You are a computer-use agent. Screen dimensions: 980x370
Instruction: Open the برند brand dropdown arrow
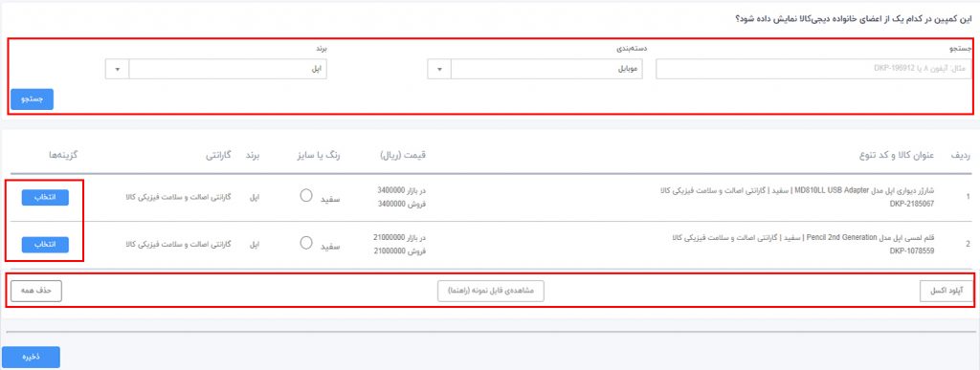(118, 69)
